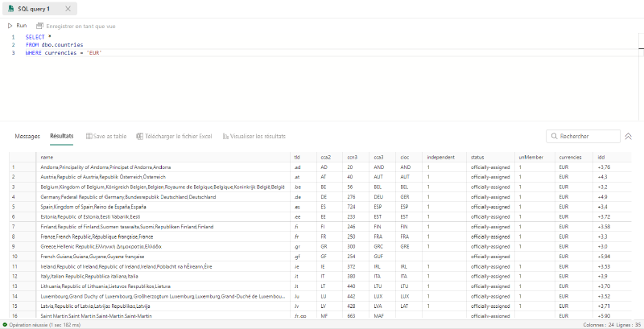Click the 724 ccn3 cell
The image size is (644, 329).
click(356, 207)
